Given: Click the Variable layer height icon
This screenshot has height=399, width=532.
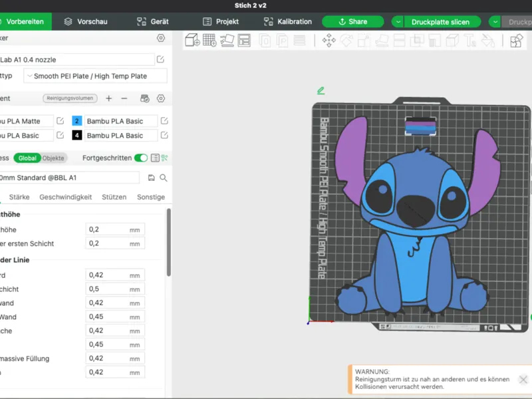Looking at the screenshot, I should point(299,41).
